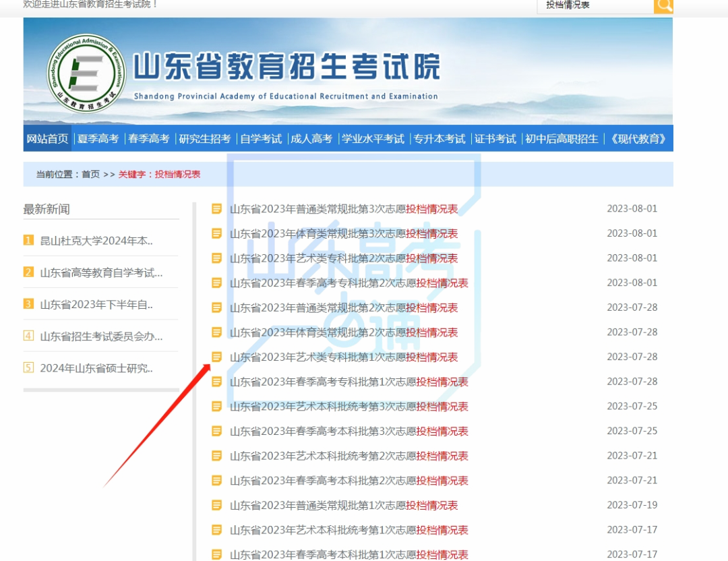The image size is (728, 561).
Task: Open the 夏季高考 navigation menu
Action: 98,139
